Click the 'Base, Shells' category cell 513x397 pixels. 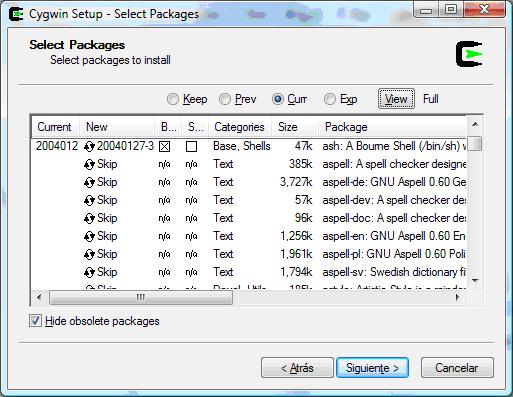click(x=242, y=146)
